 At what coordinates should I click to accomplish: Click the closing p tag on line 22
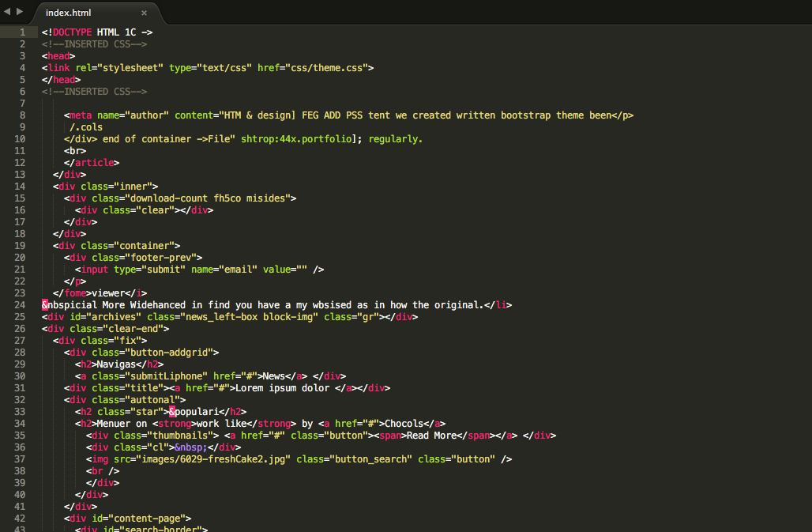75,281
